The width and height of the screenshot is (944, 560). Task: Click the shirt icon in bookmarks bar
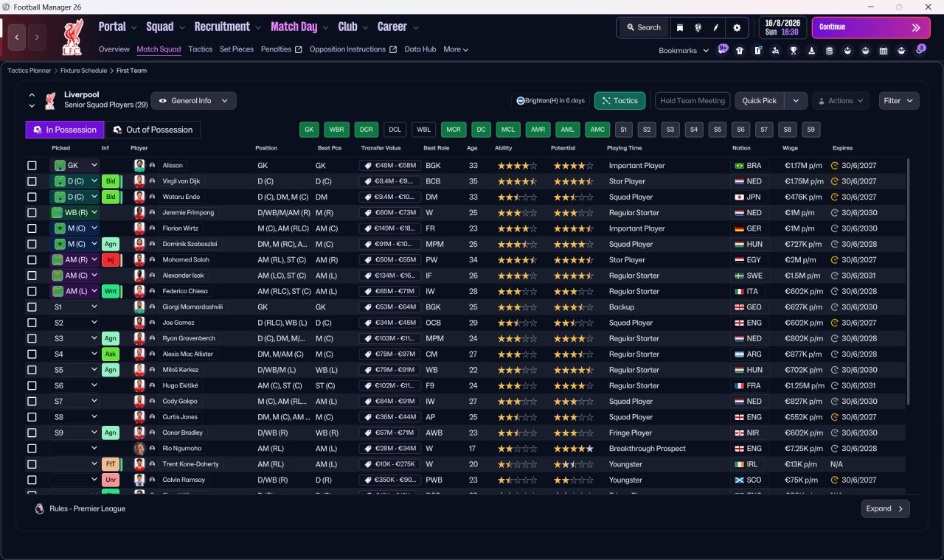(x=740, y=51)
